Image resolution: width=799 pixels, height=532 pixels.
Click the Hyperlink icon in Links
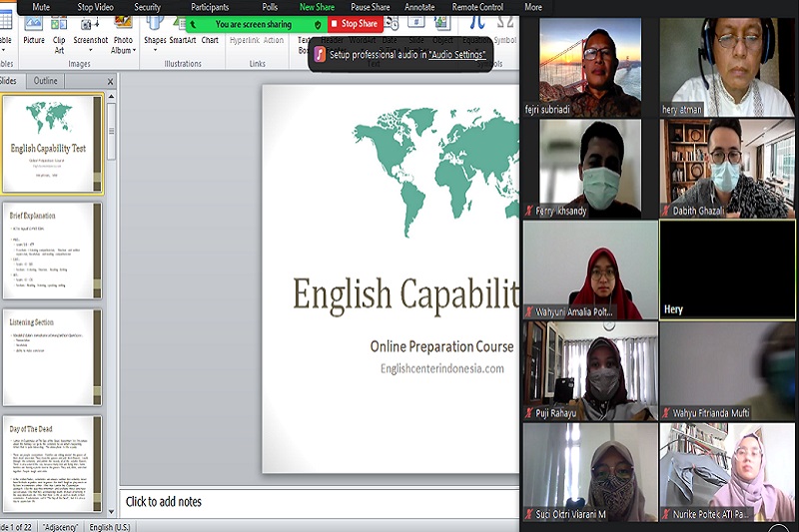[244, 40]
